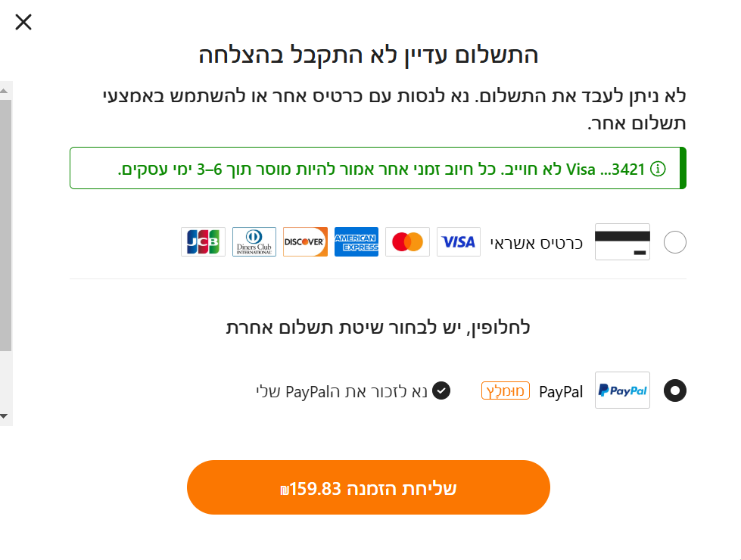Click the scrollbar up arrow
Viewport: 741px width, 560px height.
pos(6,89)
